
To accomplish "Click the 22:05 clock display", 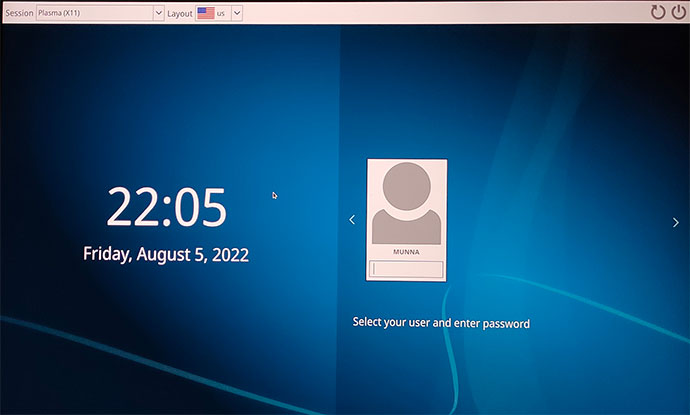I will pos(167,208).
